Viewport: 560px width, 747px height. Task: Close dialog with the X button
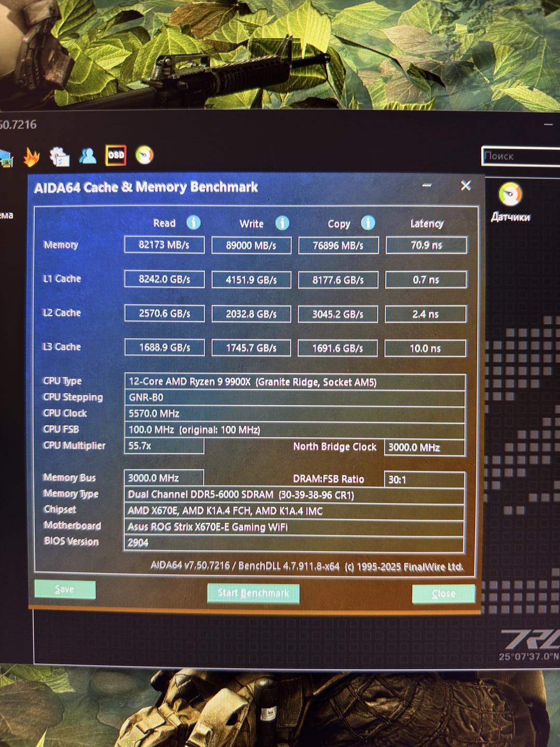[466, 185]
